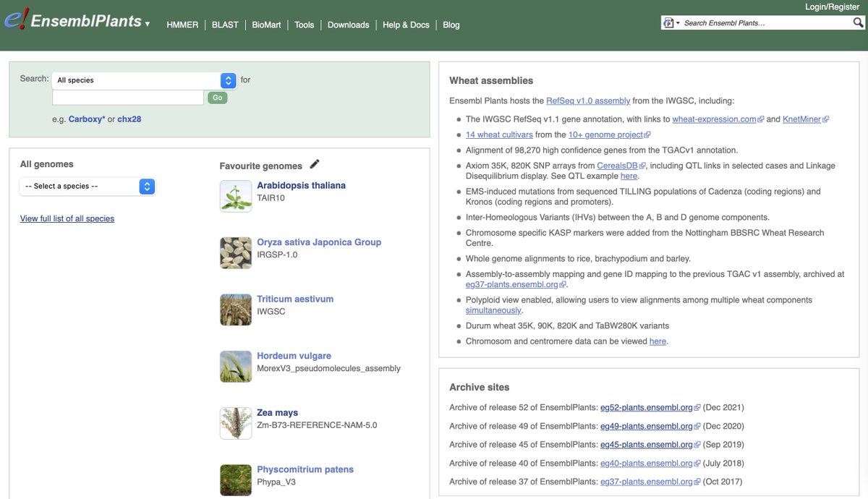Click the IRGSP-1.0 assembly name text

pos(277,255)
